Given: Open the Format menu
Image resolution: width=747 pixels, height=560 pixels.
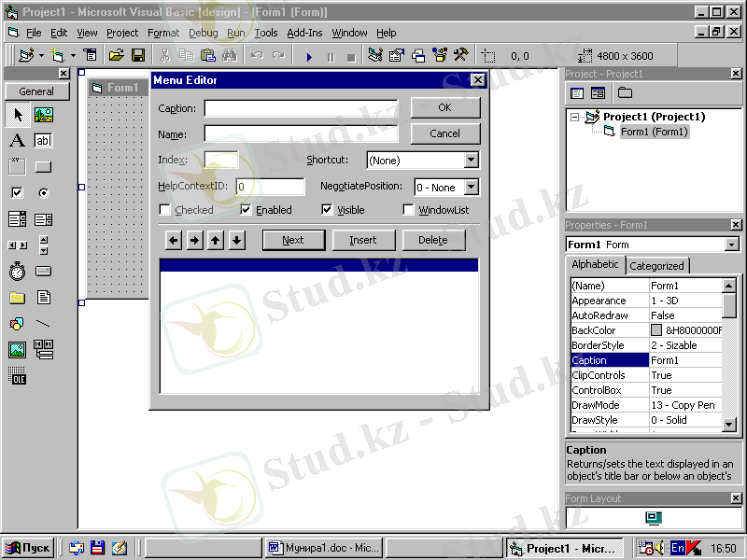Looking at the screenshot, I should tap(162, 33).
